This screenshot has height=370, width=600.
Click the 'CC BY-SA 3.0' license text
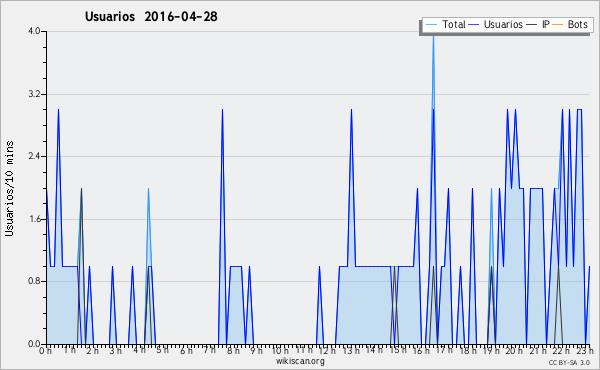pos(569,363)
